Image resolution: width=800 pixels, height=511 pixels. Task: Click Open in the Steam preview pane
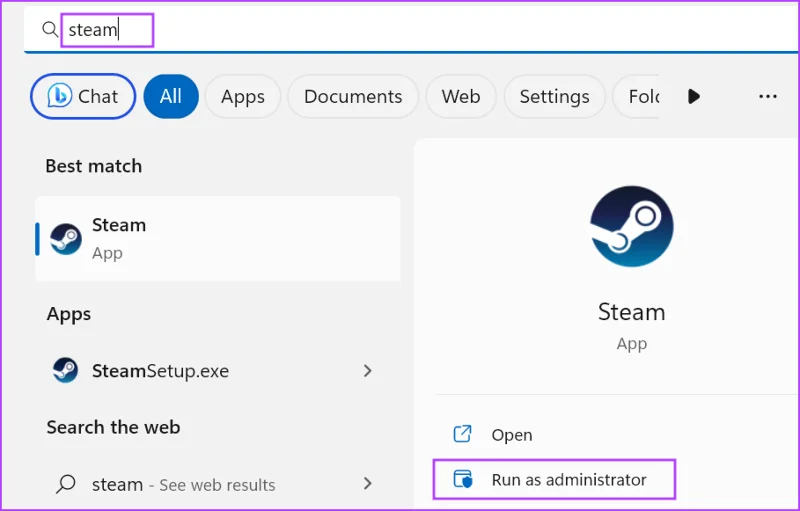pyautogui.click(x=512, y=435)
